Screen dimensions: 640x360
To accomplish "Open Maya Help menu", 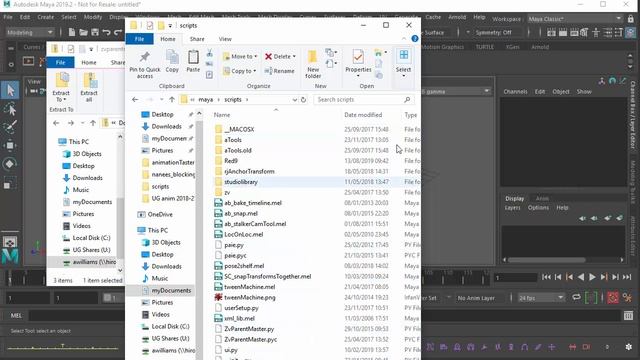I will (479, 17).
